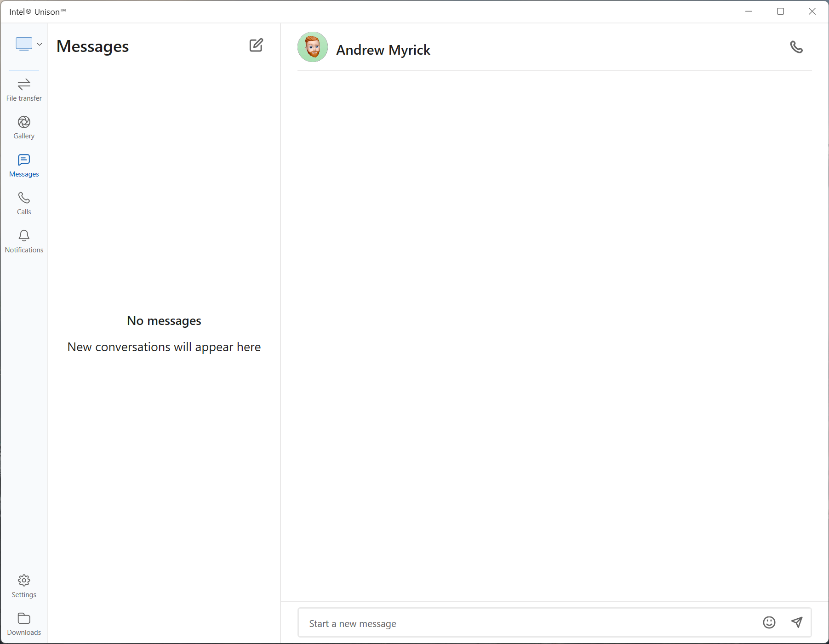Compose a new message
Screen dimensions: 829x644
pos(256,45)
